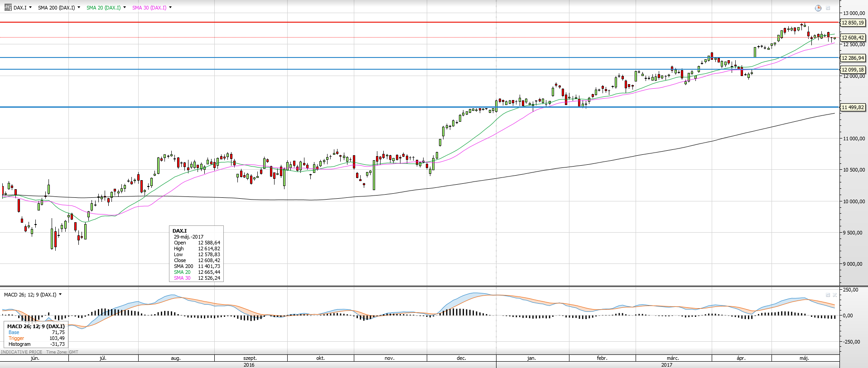Click the Time Zone: GMT label

pos(62,352)
